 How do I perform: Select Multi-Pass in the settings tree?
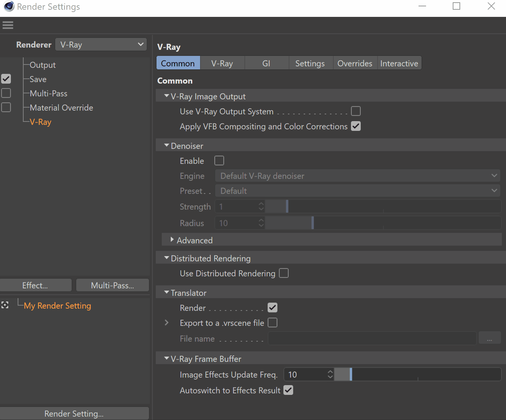tap(48, 93)
